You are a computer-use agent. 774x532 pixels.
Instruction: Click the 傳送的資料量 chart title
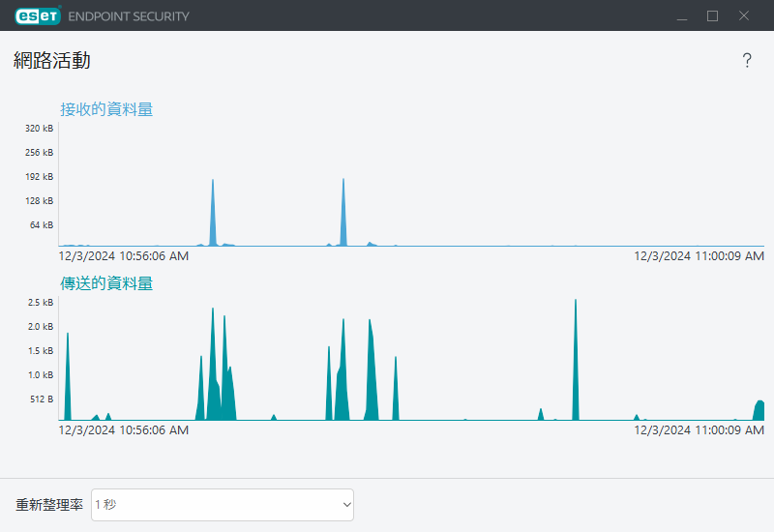pos(106,283)
